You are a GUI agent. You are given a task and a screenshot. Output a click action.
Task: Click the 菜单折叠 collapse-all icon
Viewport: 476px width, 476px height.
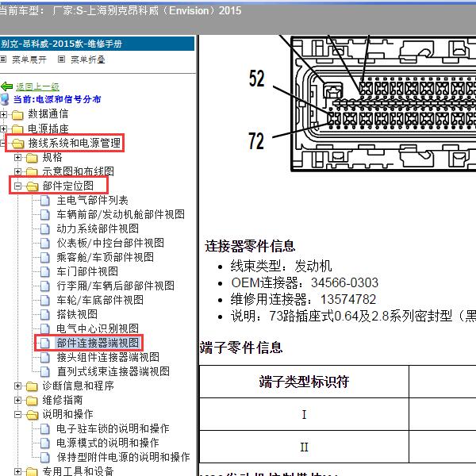(x=61, y=59)
